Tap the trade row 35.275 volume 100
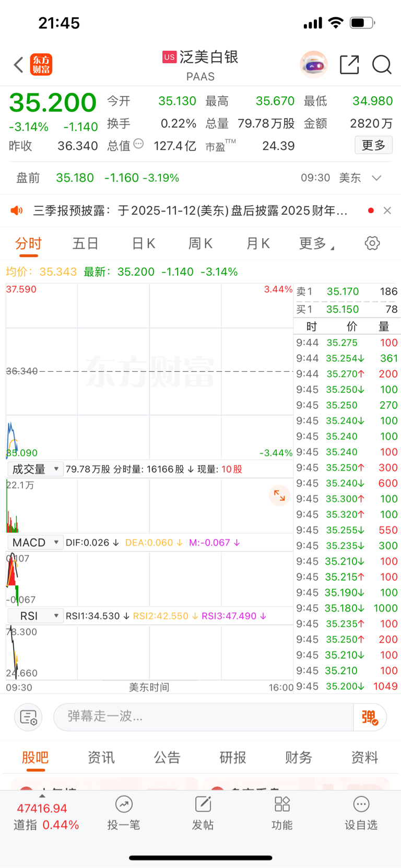 (x=347, y=343)
